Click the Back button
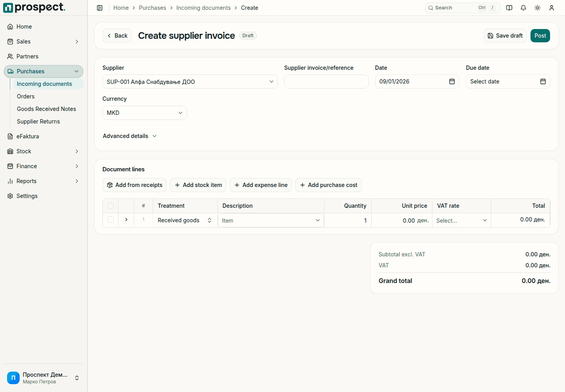Viewport: 565px width, 392px height. [x=117, y=36]
